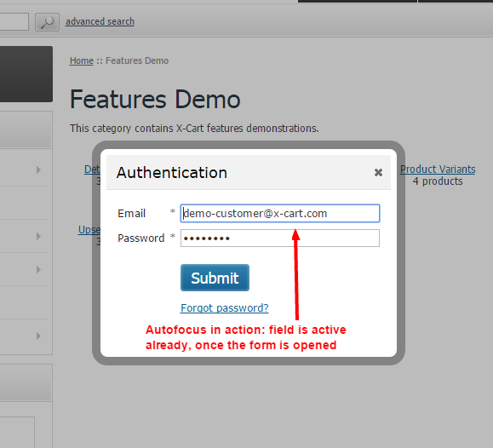Click the search text box in header
The height and width of the screenshot is (448, 493).
point(14,21)
